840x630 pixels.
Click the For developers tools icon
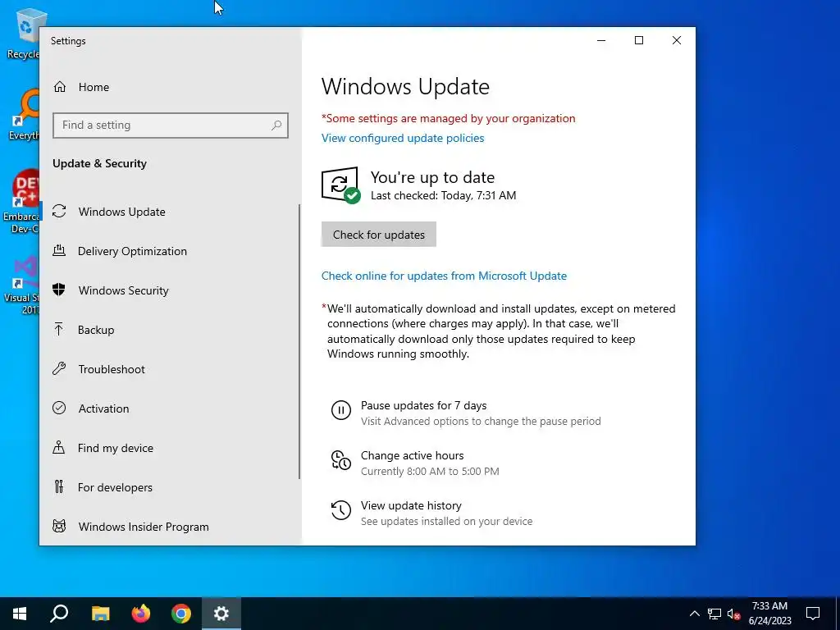click(59, 486)
